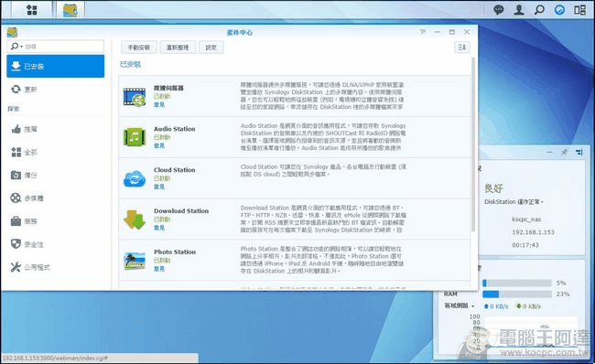Click the 設定 settings button

(211, 48)
